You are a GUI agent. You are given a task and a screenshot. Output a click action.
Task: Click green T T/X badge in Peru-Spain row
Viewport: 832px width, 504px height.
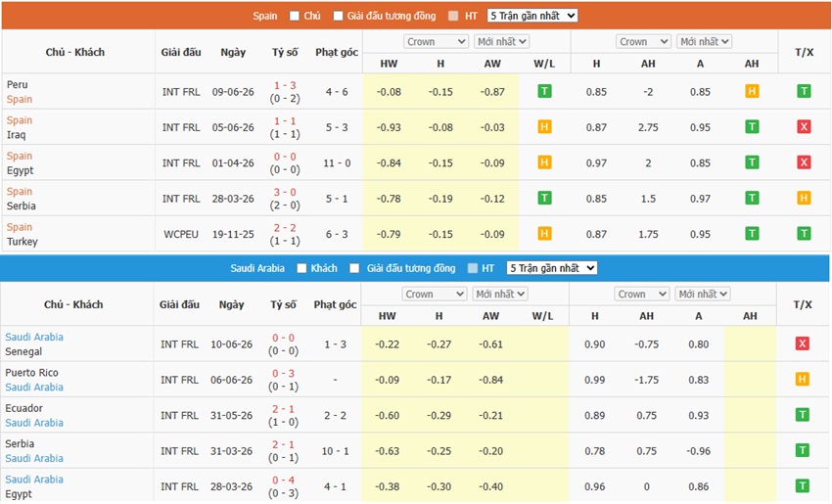(x=804, y=91)
